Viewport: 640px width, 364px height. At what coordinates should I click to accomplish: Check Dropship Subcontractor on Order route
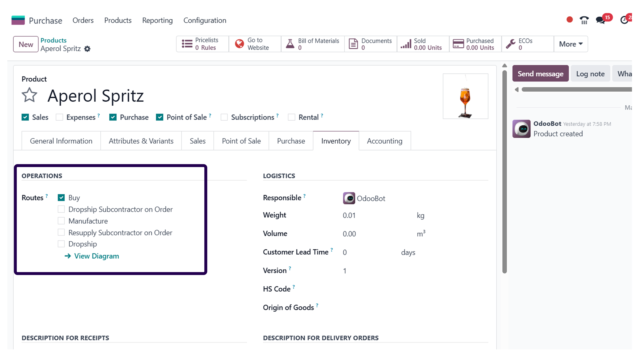[x=61, y=209]
